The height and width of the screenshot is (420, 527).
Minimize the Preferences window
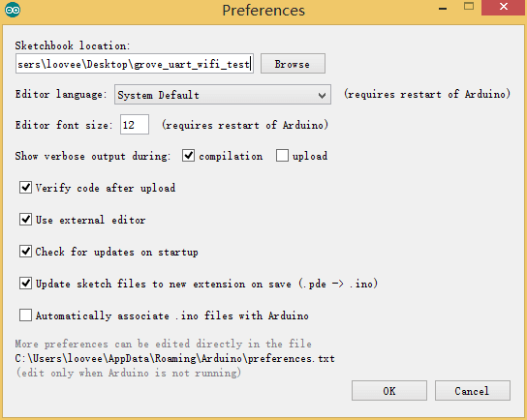pos(443,9)
